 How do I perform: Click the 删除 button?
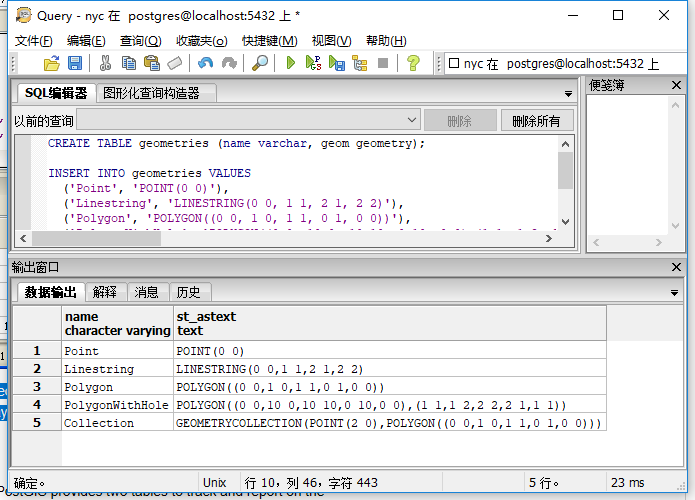pos(460,121)
